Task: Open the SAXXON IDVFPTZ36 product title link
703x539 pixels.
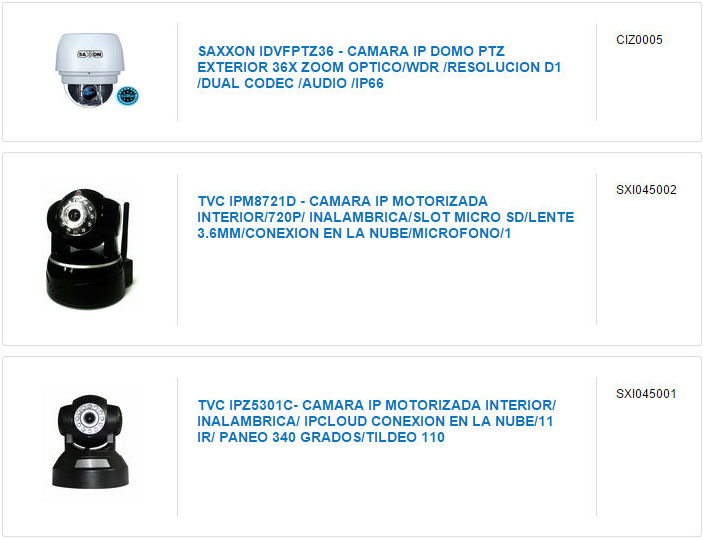Action: (379, 67)
